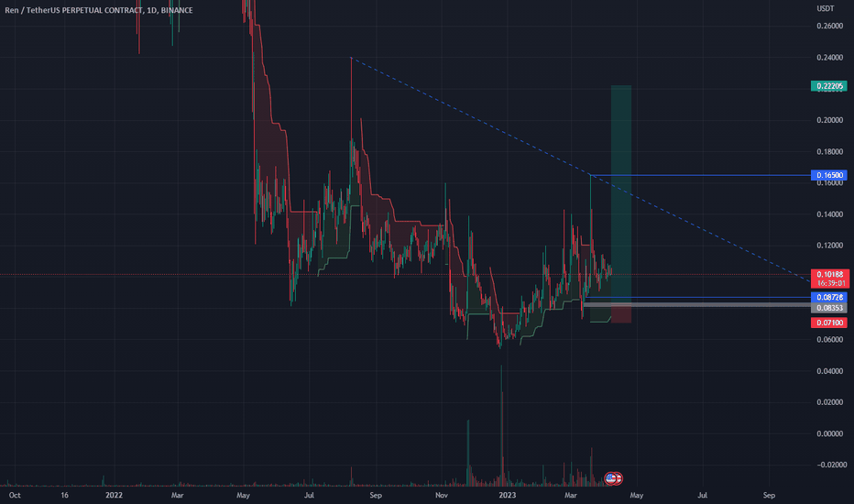Click the −0.02000 price axis label
The width and height of the screenshot is (854, 504).
(832, 465)
